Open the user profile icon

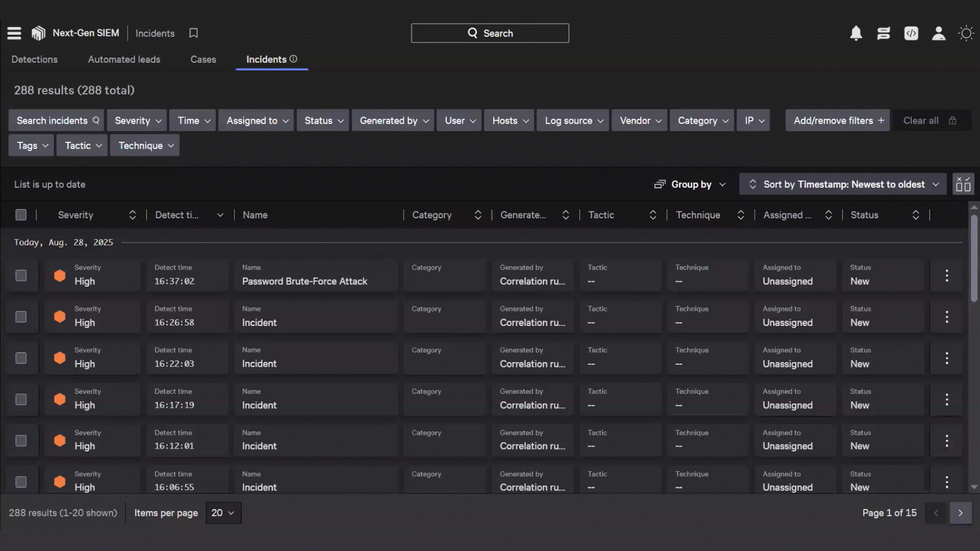coord(938,33)
